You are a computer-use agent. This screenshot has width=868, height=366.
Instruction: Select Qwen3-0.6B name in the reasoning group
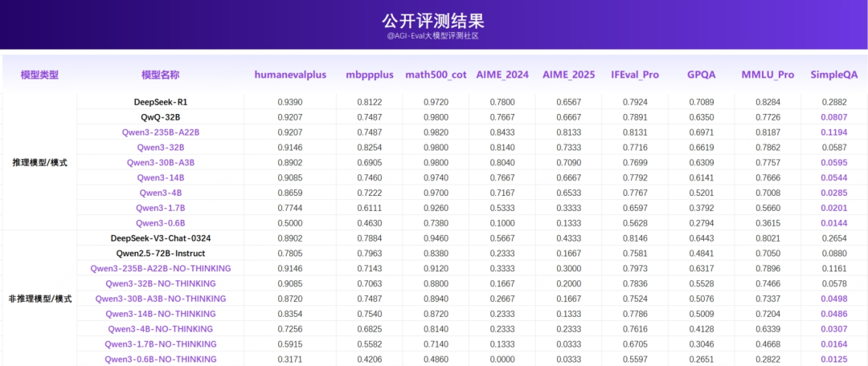(161, 223)
